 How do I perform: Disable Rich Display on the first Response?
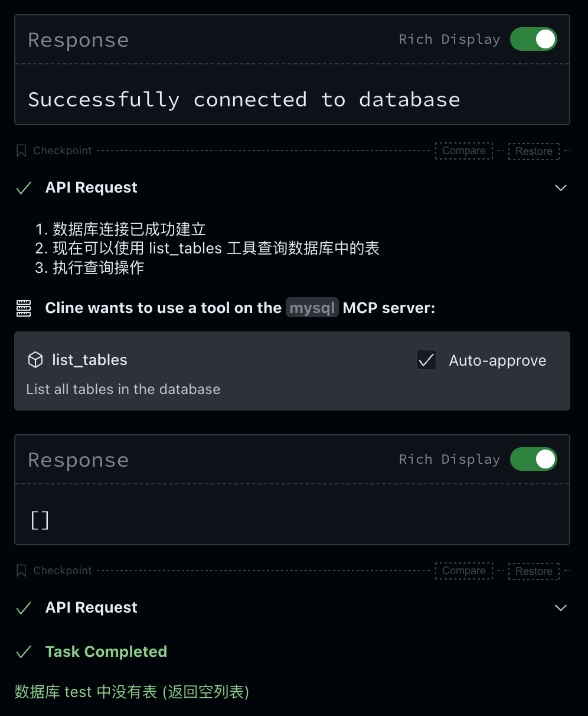pos(533,39)
